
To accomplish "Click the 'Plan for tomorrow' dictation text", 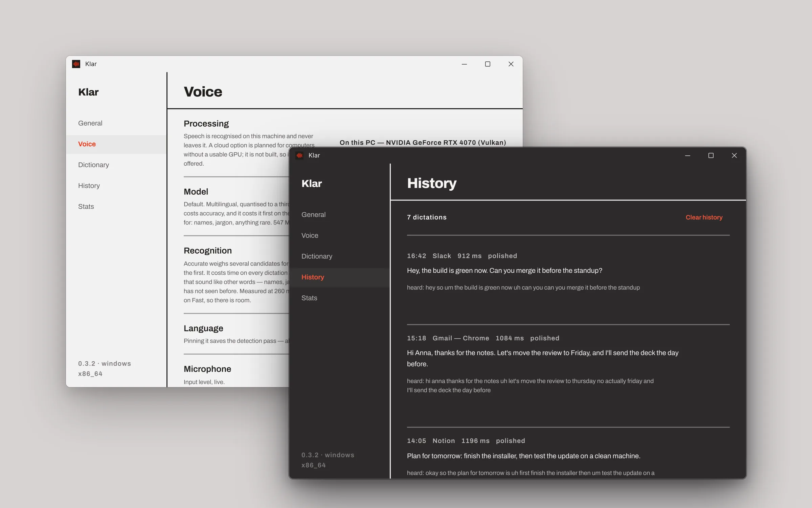I will point(523,456).
